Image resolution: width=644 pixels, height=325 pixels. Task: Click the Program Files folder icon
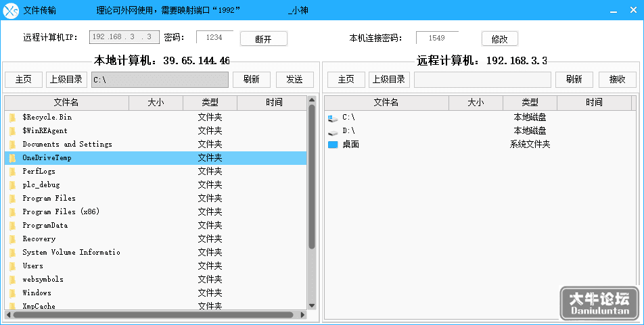(12, 199)
